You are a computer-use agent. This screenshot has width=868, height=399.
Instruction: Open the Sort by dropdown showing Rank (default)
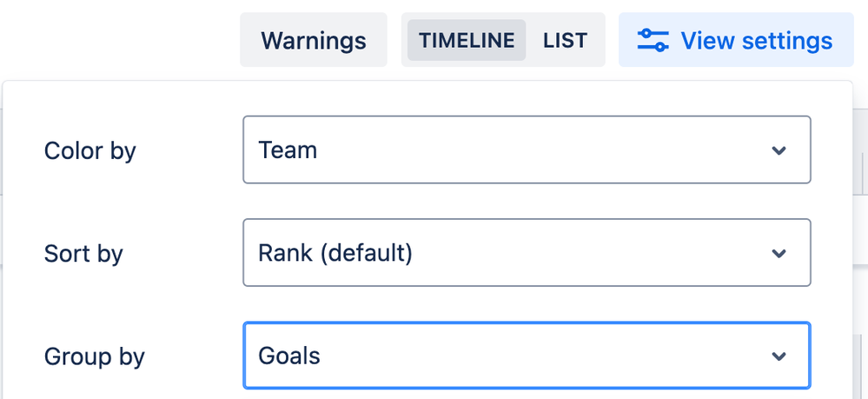527,253
